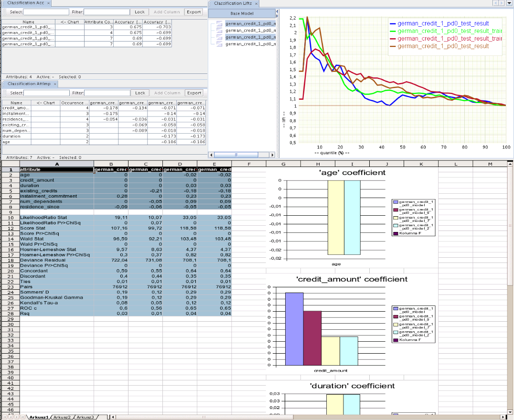
Task: Click the scroll tabs left arrow icon
Action: (x=496, y=3)
